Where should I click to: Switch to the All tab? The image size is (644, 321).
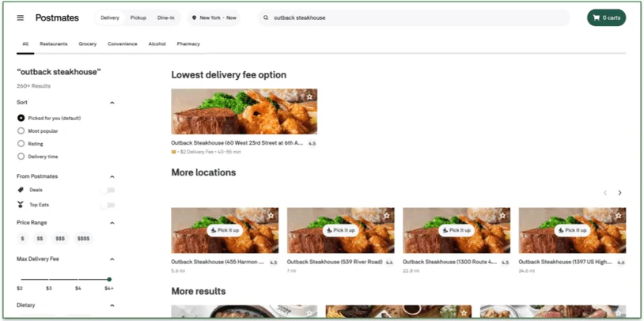click(25, 44)
